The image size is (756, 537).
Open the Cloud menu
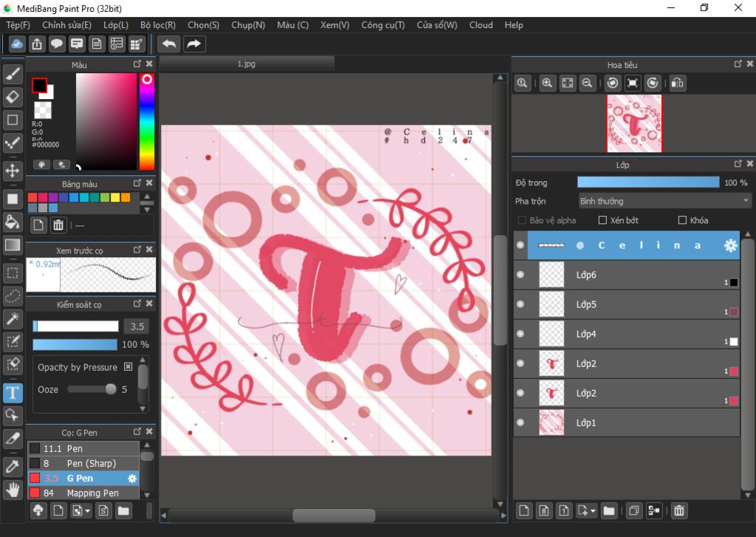(x=481, y=25)
